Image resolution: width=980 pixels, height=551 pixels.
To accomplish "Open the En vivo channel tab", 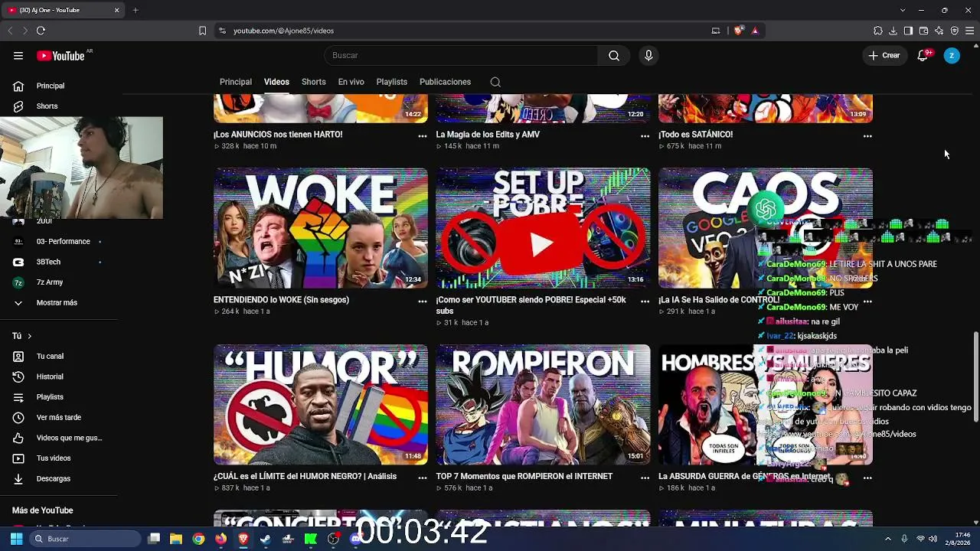I will pyautogui.click(x=351, y=82).
